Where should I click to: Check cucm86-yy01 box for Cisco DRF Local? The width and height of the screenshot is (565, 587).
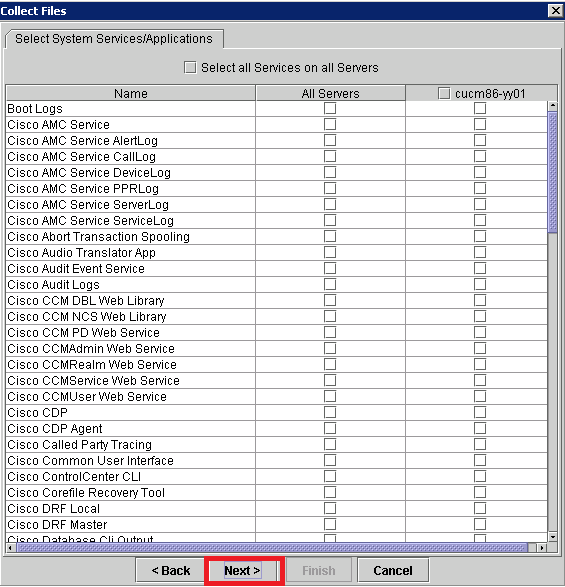tap(480, 508)
